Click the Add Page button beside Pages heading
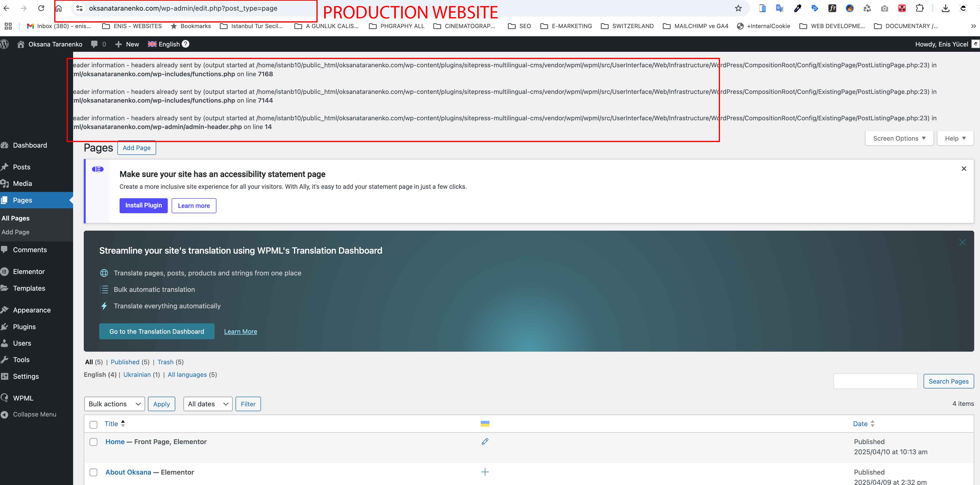Viewport: 980px width, 485px height. point(137,148)
